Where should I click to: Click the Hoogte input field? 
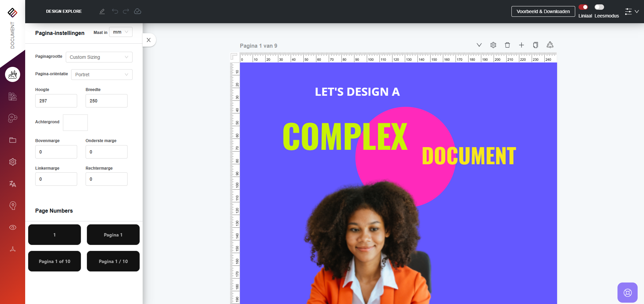56,101
